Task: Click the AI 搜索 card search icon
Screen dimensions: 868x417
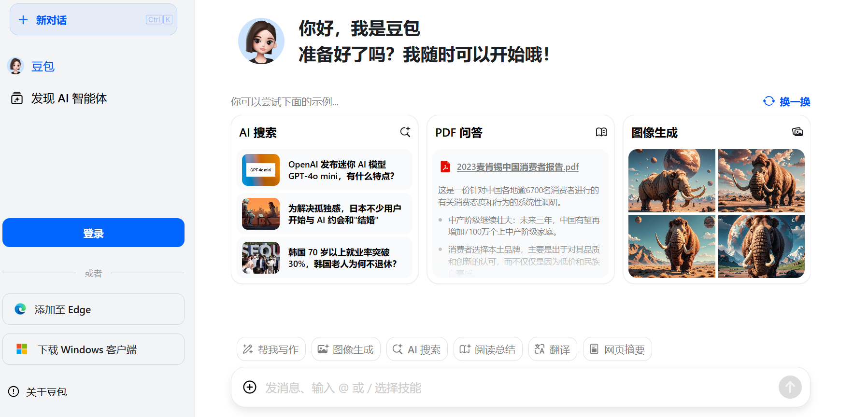Action: point(405,132)
